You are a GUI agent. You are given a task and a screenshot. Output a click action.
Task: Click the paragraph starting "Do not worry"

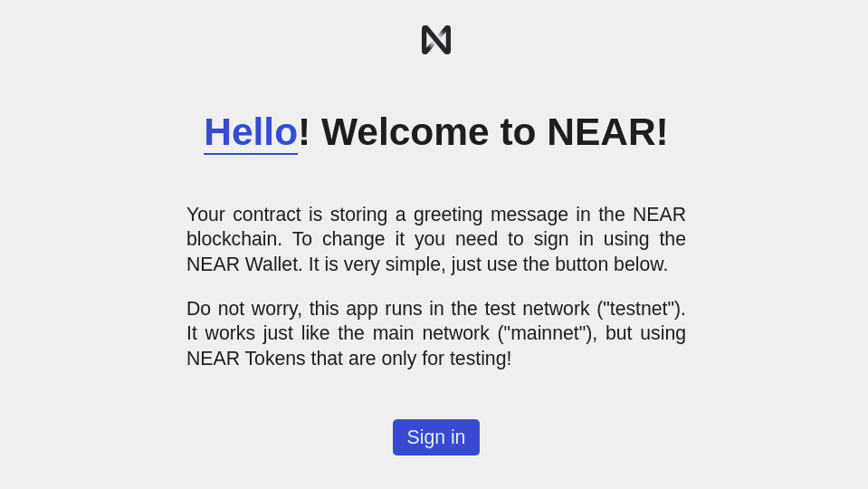(x=436, y=333)
